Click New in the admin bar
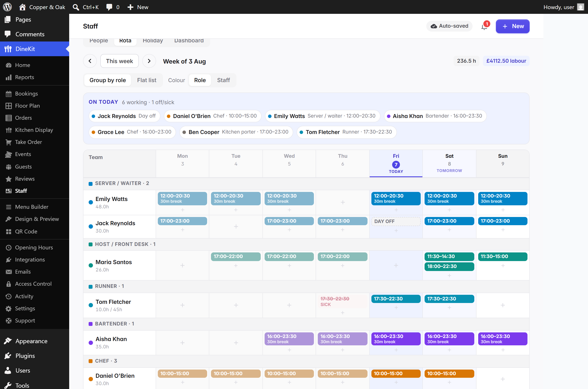Viewport: 588px width, 389px height. point(138,7)
